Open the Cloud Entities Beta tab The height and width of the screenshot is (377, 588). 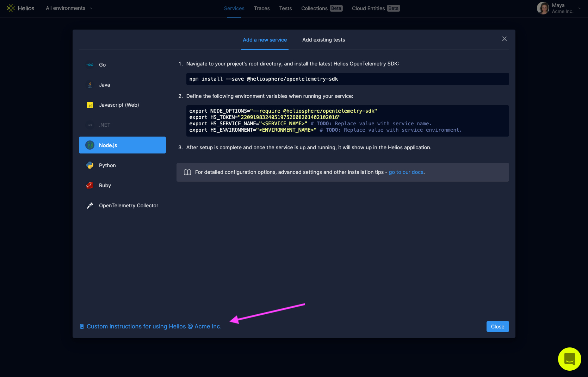pyautogui.click(x=376, y=8)
